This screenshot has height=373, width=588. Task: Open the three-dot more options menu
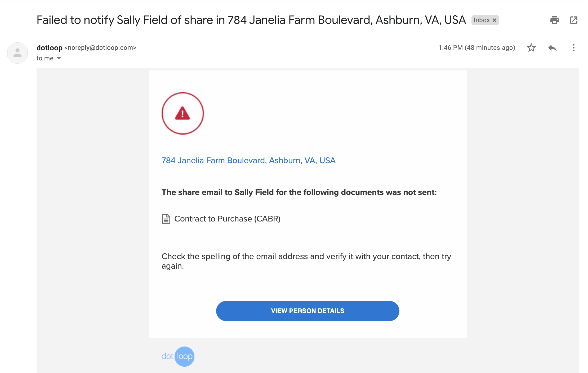click(x=573, y=48)
